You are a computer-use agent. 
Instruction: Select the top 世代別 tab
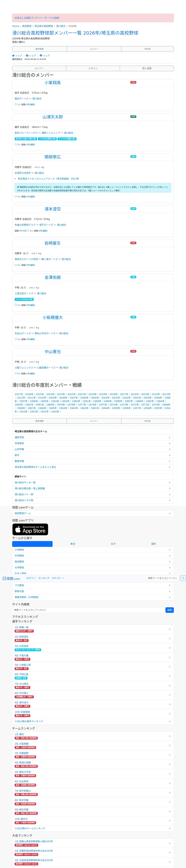(147, 49)
